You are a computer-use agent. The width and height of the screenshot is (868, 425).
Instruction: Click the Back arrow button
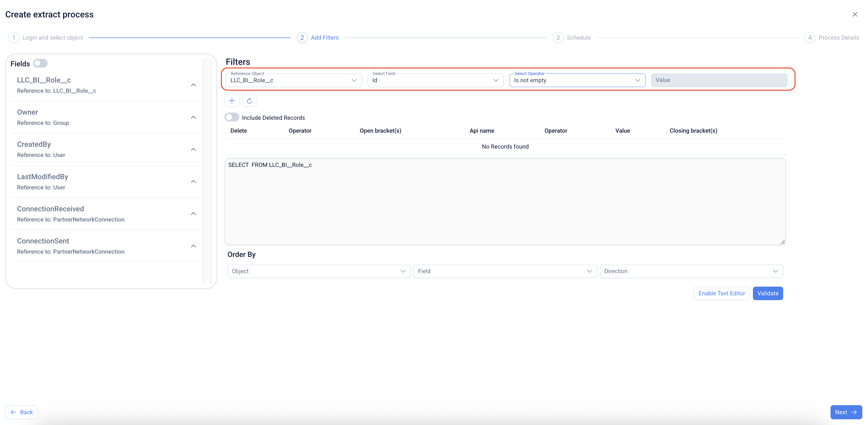coord(22,412)
